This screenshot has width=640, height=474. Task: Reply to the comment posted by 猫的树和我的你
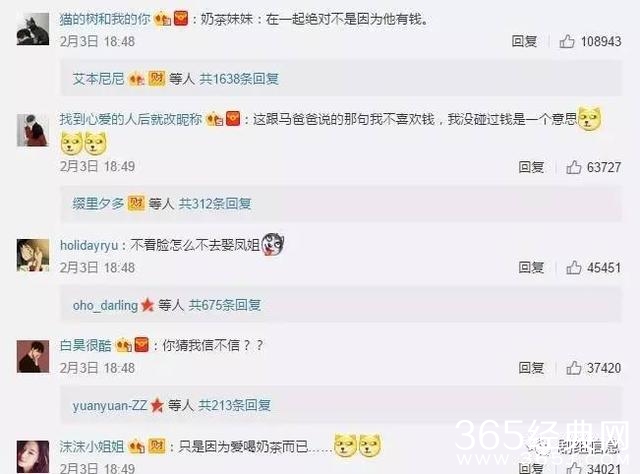(524, 41)
